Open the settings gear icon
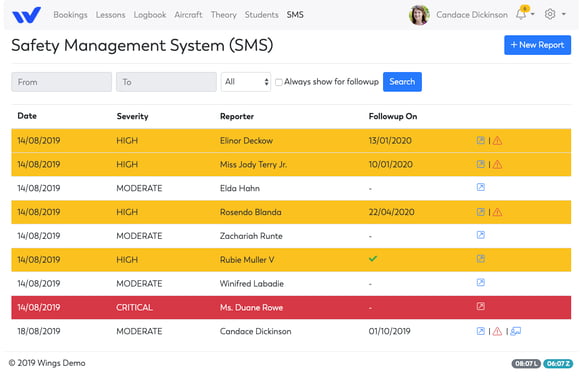 tap(550, 14)
